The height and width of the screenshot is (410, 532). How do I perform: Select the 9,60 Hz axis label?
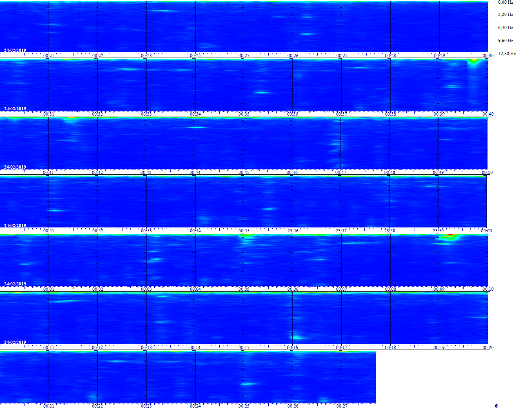tap(505, 40)
